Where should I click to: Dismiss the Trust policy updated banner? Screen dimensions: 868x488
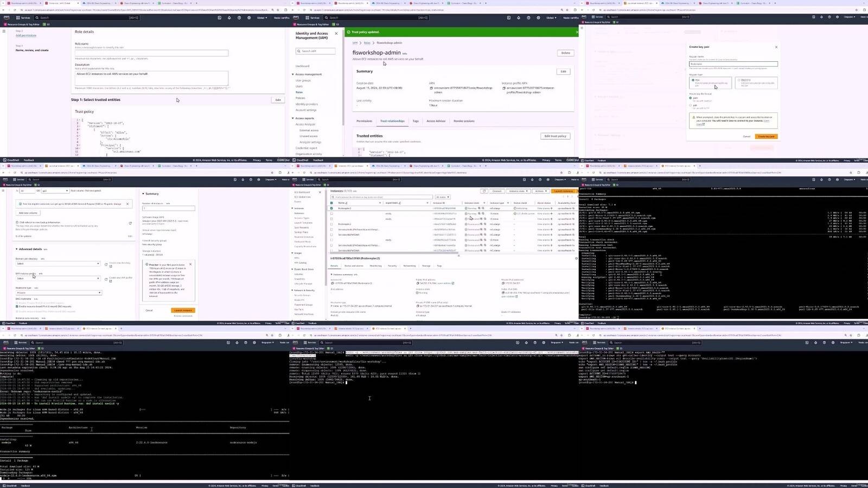point(576,32)
